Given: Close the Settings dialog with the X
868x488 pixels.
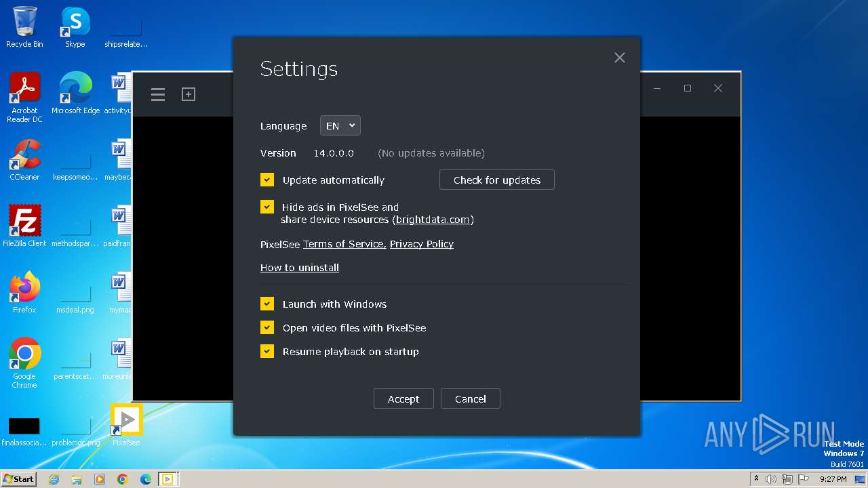Looking at the screenshot, I should (x=619, y=58).
